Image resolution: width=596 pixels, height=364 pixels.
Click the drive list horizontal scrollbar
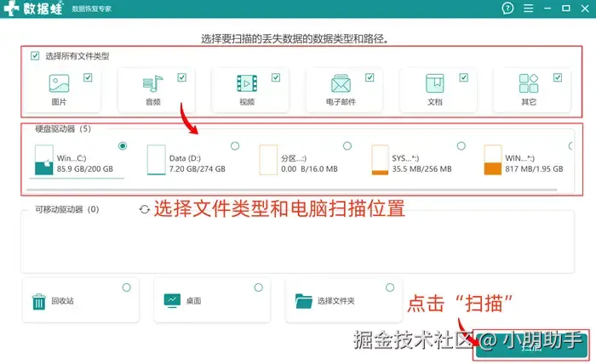coord(291,190)
